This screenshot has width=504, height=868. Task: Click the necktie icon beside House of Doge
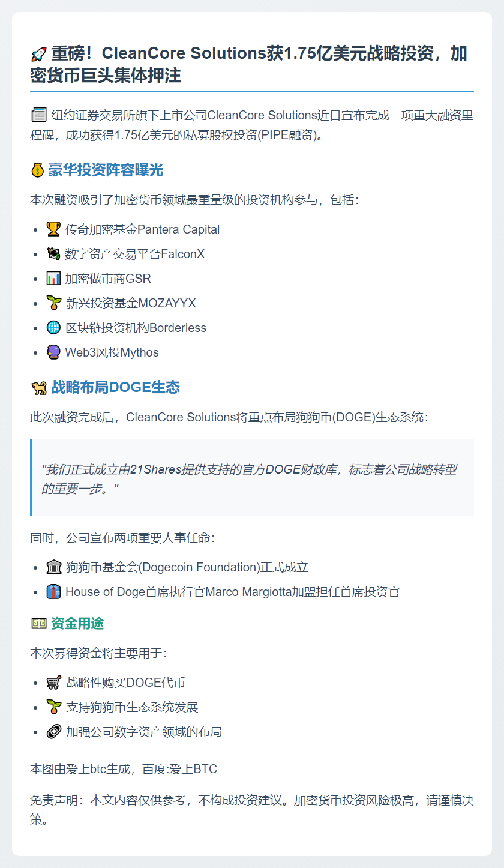pos(53,592)
